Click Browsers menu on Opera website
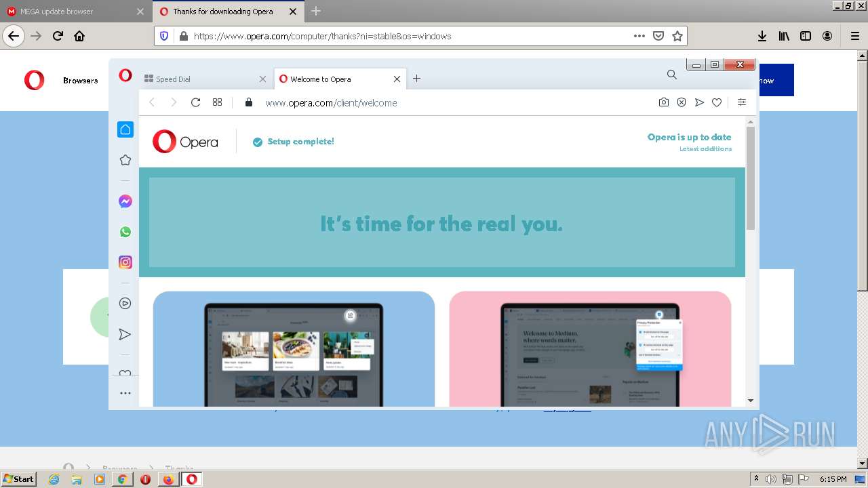Screen dimensions: 868x488 (81, 81)
